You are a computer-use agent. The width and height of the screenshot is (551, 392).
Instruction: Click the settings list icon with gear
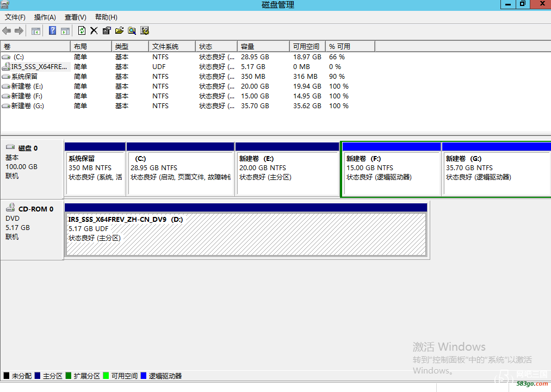145,30
